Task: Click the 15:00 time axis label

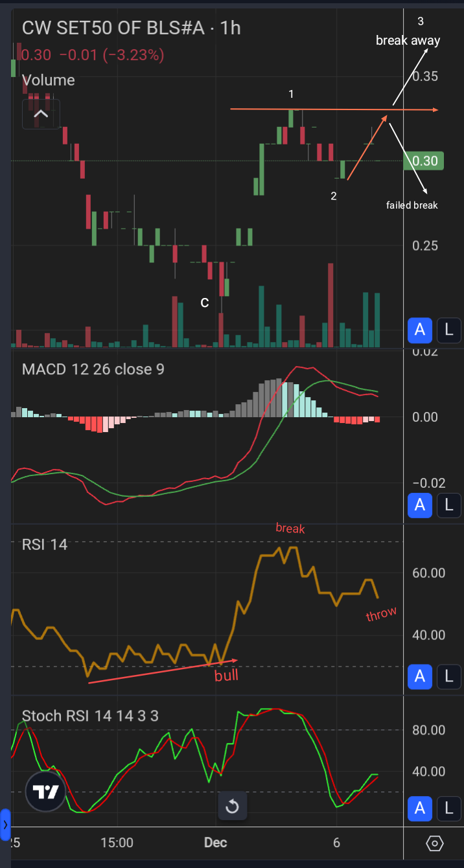Action: [x=117, y=843]
